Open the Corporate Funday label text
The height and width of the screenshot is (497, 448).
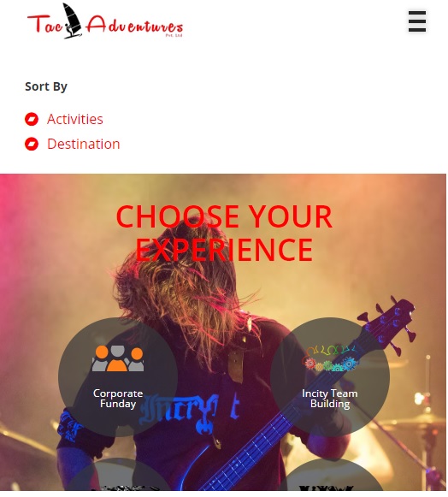[118, 399]
